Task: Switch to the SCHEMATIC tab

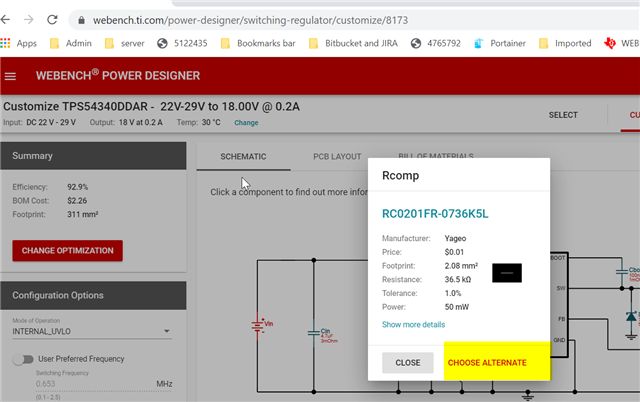Action: pyautogui.click(x=243, y=157)
